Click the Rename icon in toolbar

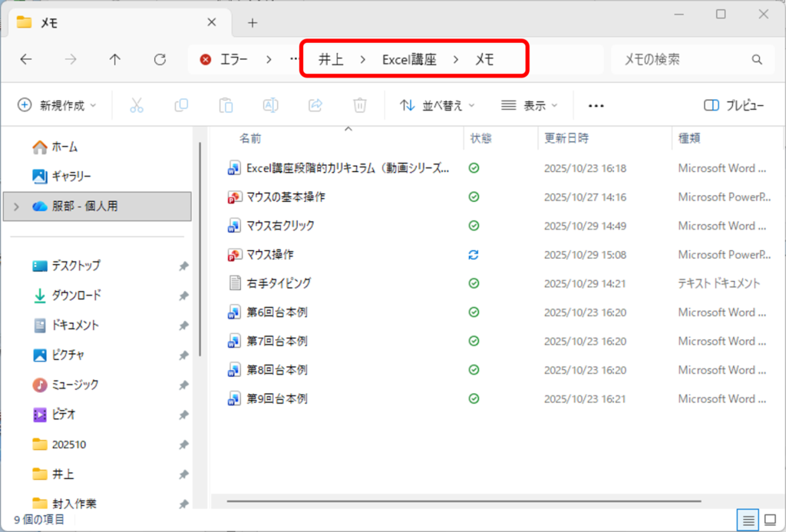[x=270, y=105]
